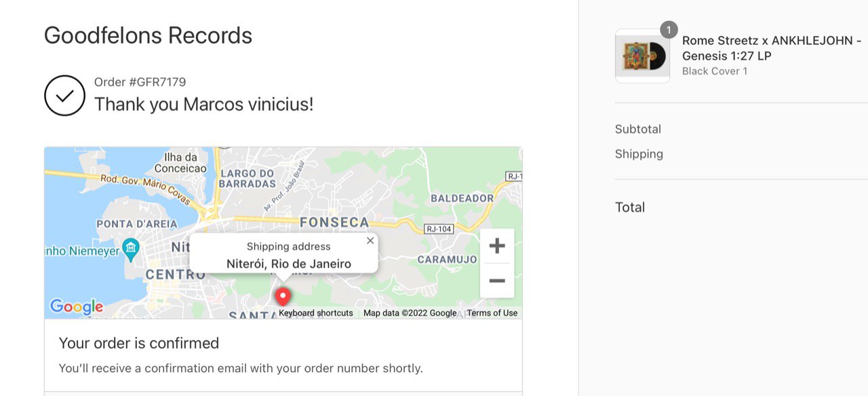
Task: Click the Niterói, Rio de Janeiro address text
Action: 289,264
